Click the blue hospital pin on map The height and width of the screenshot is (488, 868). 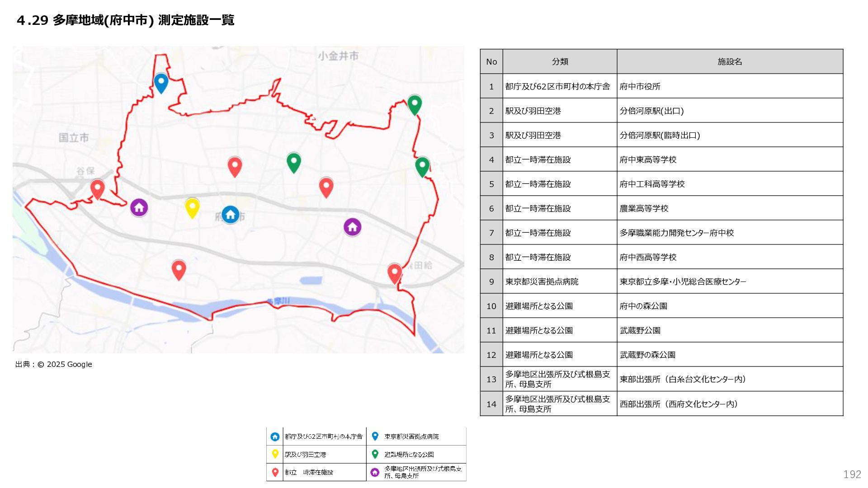pos(161,82)
